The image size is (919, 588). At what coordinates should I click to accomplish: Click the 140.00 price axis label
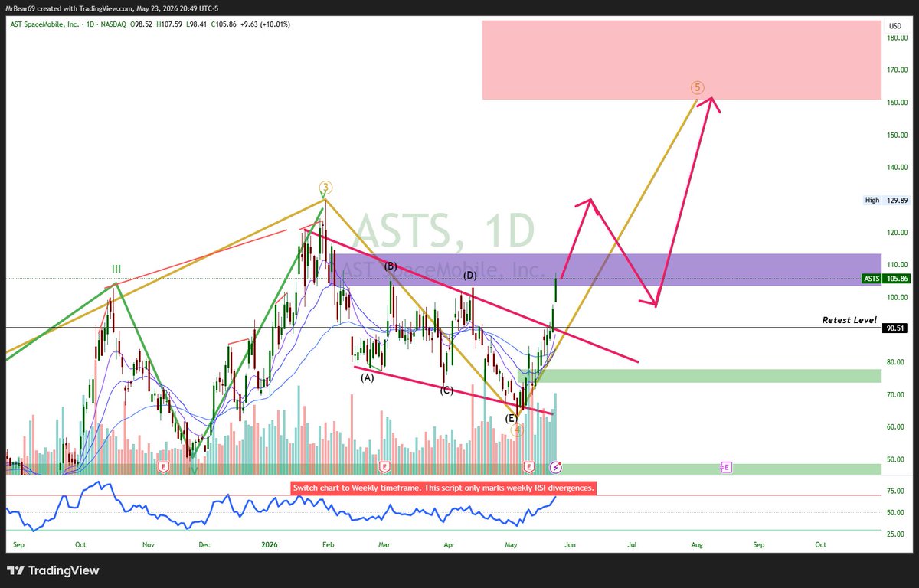click(898, 167)
